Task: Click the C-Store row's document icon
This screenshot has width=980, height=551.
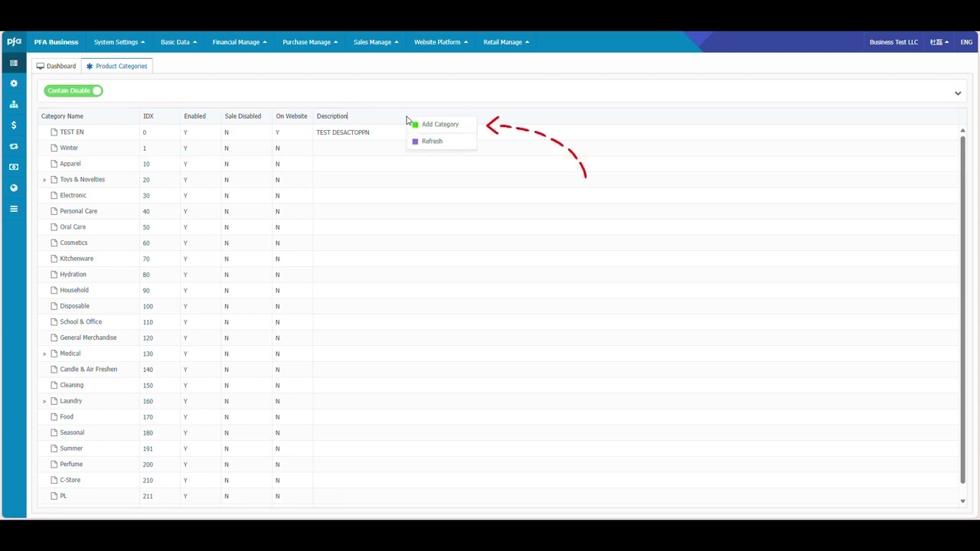Action: pyautogui.click(x=54, y=480)
